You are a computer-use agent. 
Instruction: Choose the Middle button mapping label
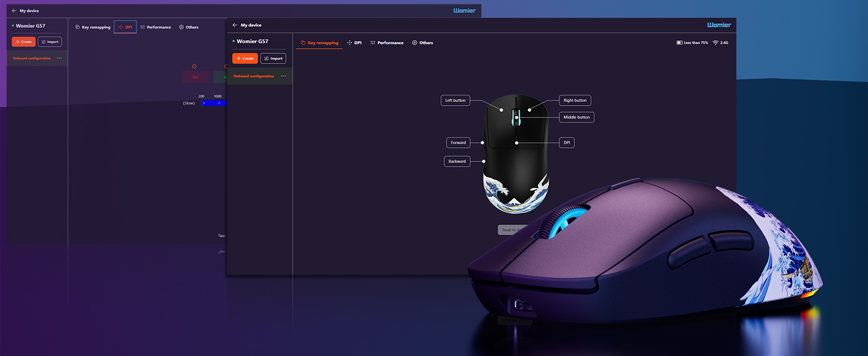[576, 117]
